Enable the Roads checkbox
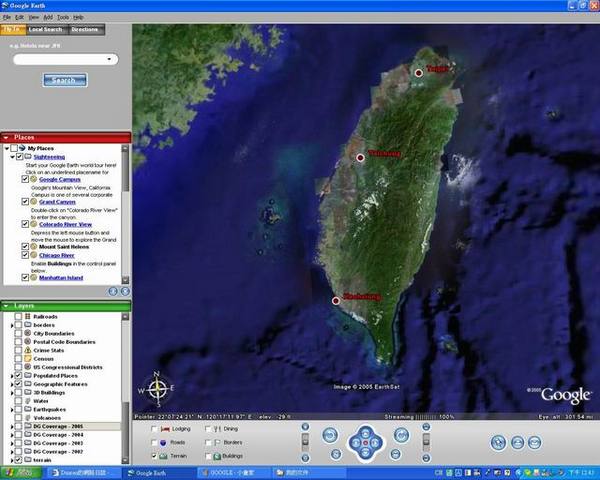The width and height of the screenshot is (600, 480). (154, 442)
